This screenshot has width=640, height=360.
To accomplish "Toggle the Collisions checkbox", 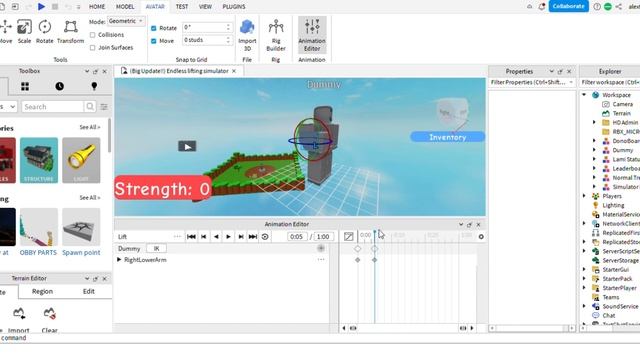I will pyautogui.click(x=93, y=35).
